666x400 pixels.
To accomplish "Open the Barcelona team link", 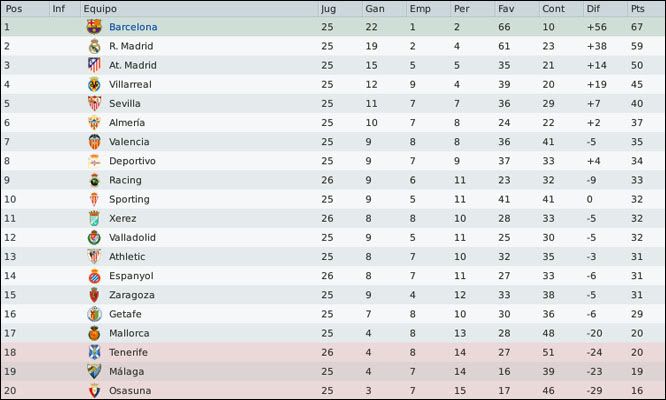I will (133, 27).
